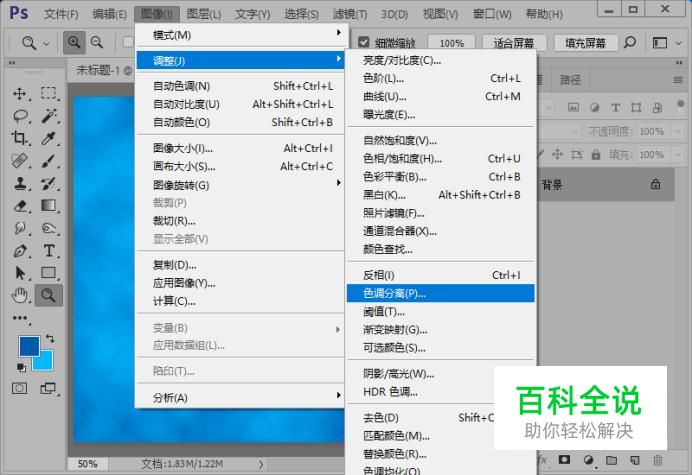Open the foreground color swatch
692x475 pixels.
pyautogui.click(x=29, y=346)
